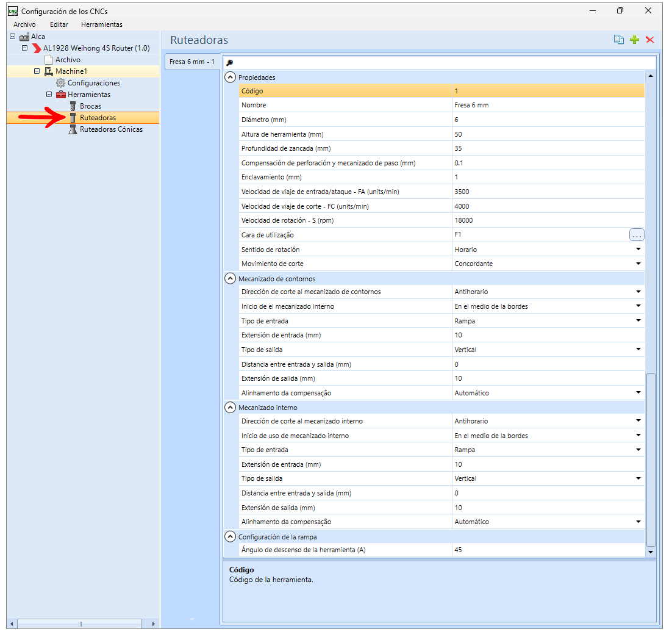Click the Archivo document icon in tree
This screenshot has height=637, width=672.
[49, 60]
